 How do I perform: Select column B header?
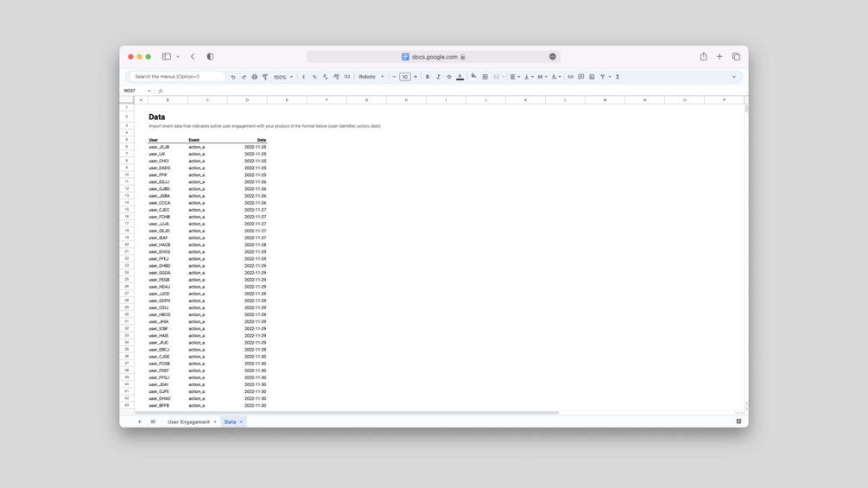coord(168,100)
